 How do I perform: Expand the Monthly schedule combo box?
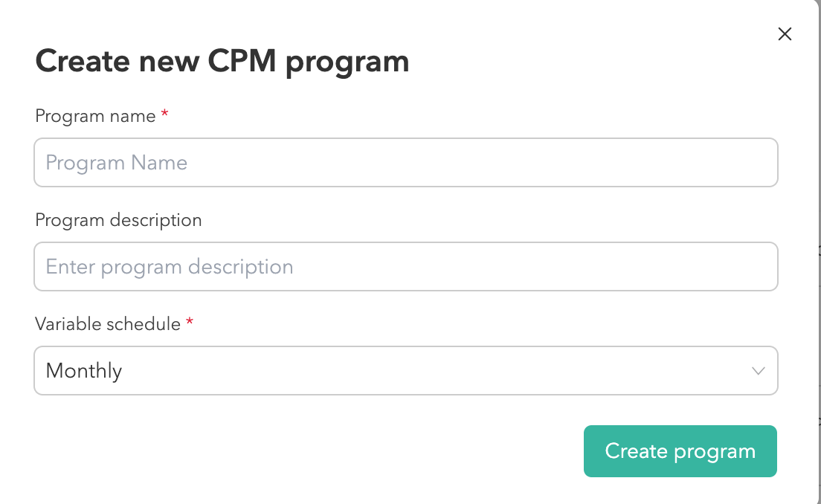coord(405,370)
